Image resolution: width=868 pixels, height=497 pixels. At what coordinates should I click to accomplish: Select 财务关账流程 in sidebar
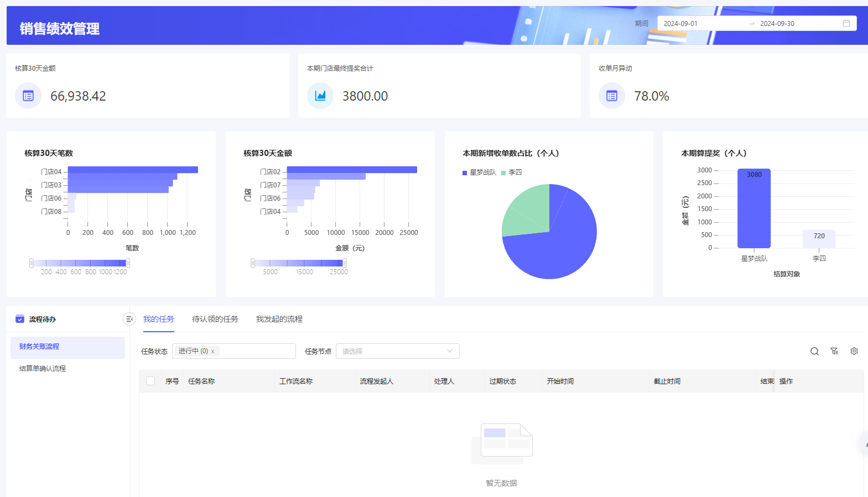point(39,347)
